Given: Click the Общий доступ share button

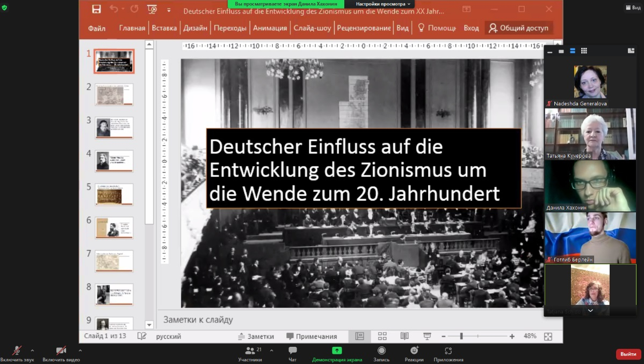Looking at the screenshot, I should [518, 28].
